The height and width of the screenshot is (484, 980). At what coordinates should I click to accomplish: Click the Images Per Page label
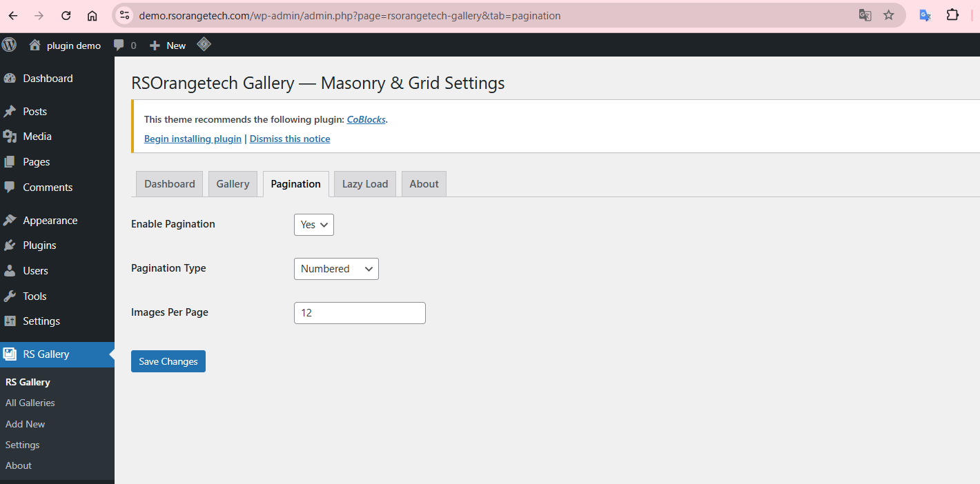[170, 312]
